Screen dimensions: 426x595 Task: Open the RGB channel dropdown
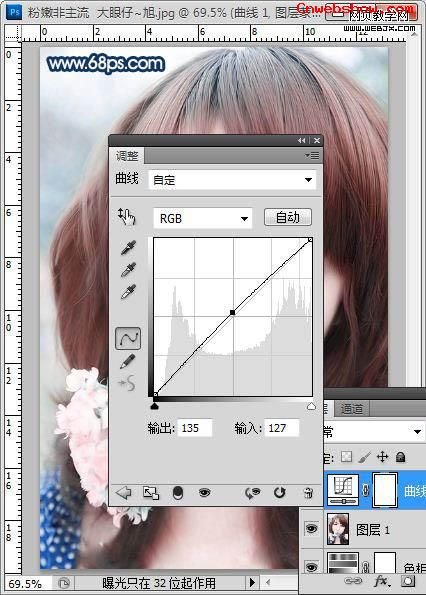(x=203, y=218)
